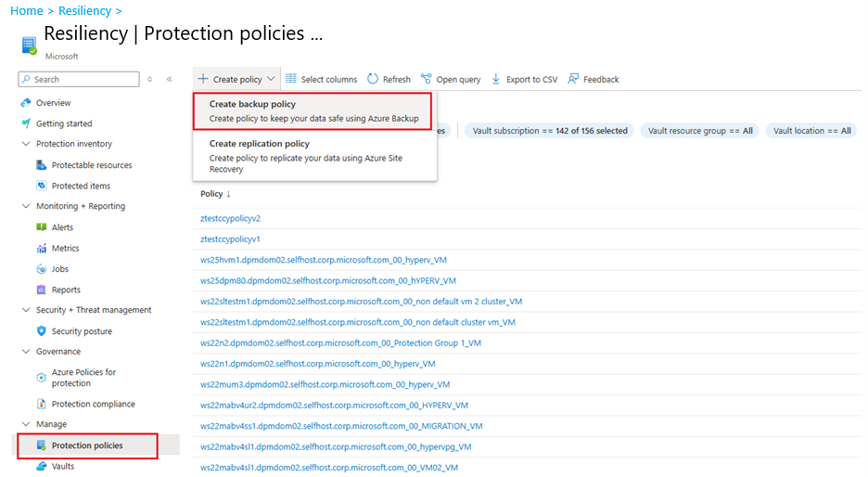Click the Open query icon
868x477 pixels.
[427, 80]
